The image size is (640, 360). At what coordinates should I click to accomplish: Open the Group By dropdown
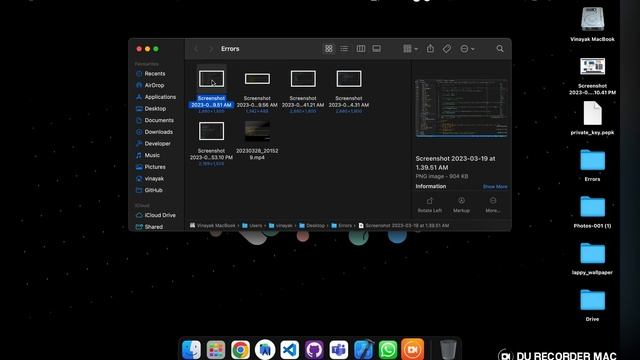pos(410,49)
